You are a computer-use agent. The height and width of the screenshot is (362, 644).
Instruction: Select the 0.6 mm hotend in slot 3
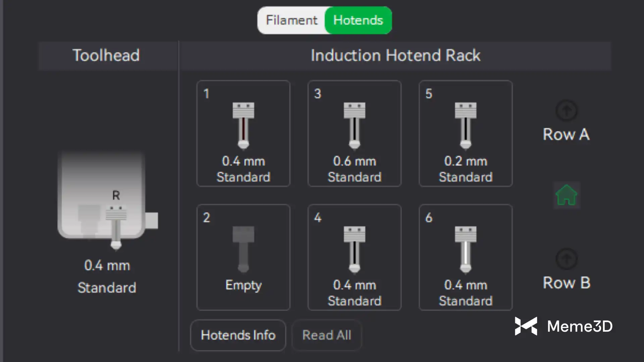(354, 126)
